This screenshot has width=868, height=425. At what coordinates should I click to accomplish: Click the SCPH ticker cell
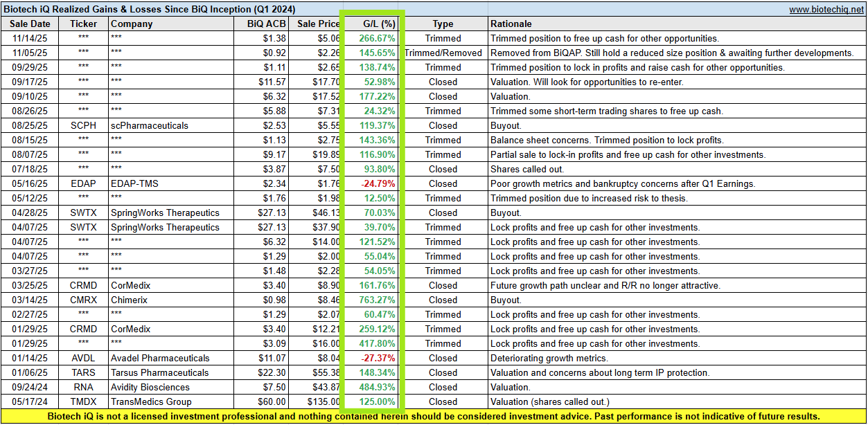pyautogui.click(x=84, y=125)
